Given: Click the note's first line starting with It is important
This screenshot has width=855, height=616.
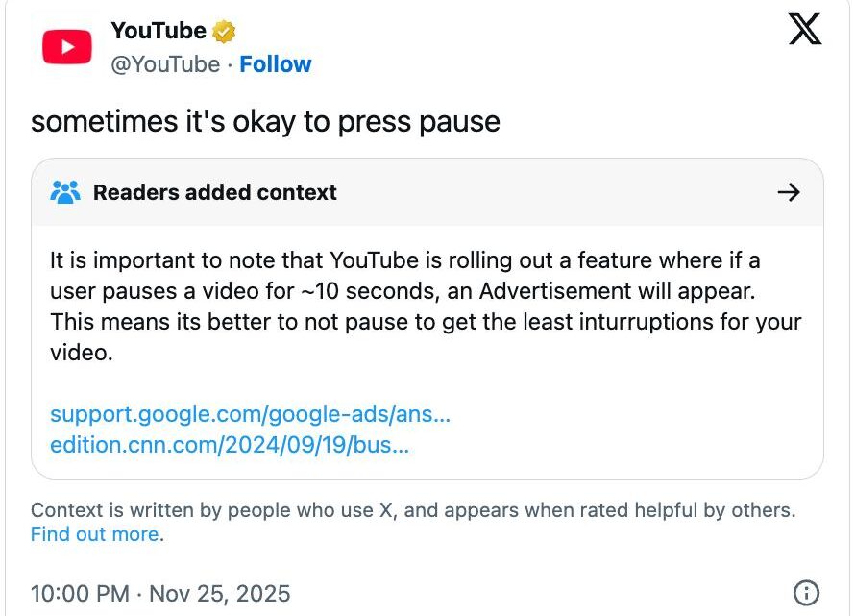Looking at the screenshot, I should (x=404, y=260).
